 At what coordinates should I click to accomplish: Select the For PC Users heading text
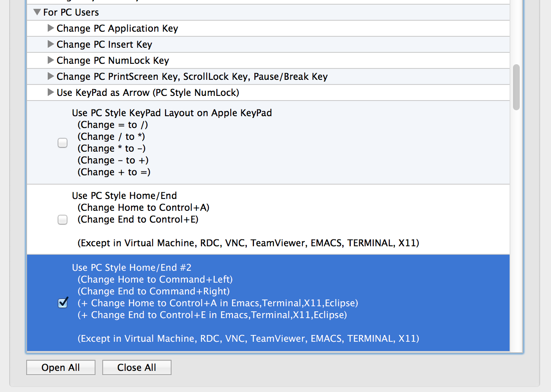click(71, 12)
